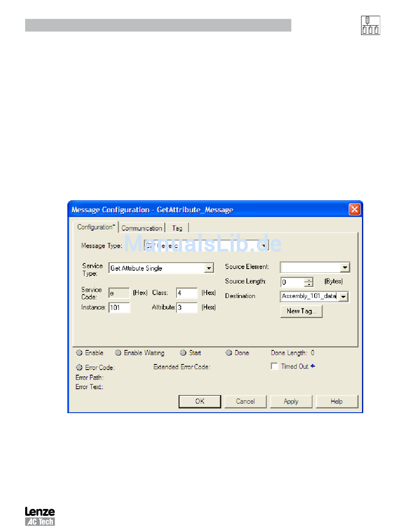
Task: Click the blue arrow next to Timed Out
Action: click(313, 366)
